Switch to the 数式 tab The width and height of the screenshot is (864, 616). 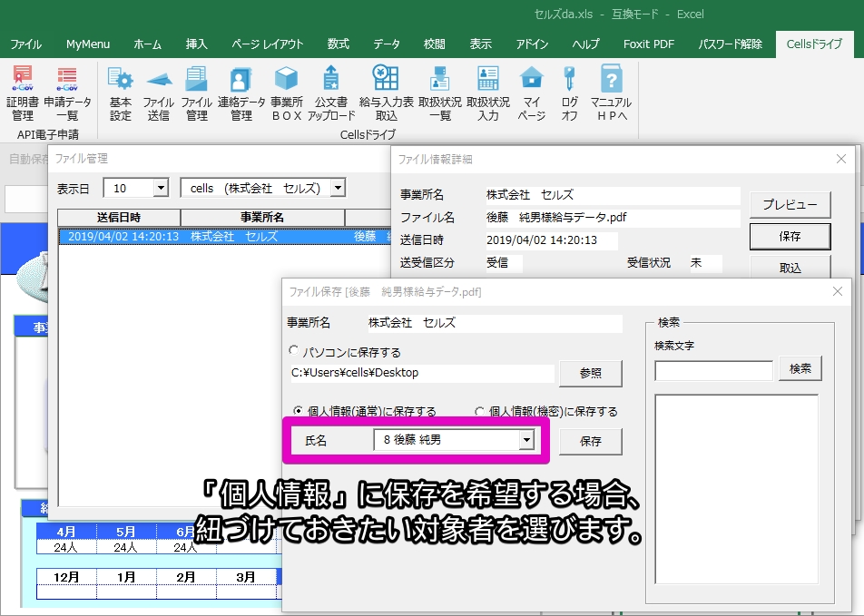339,44
